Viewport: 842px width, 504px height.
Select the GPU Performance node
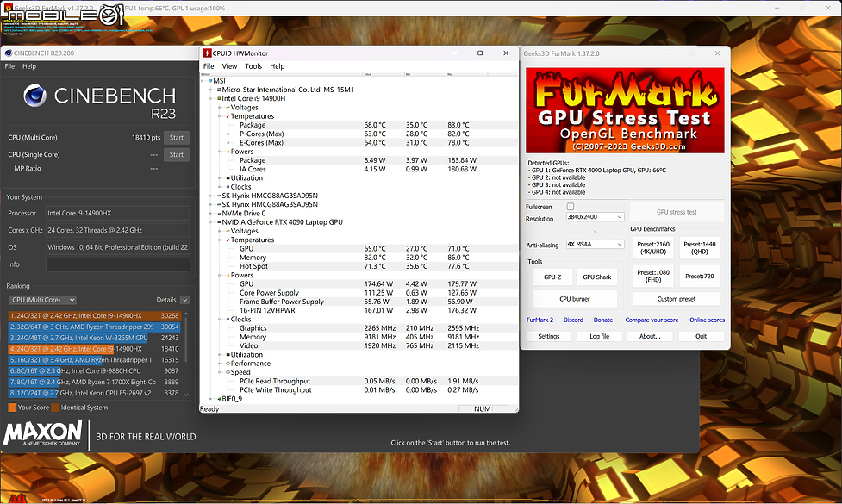(x=250, y=364)
